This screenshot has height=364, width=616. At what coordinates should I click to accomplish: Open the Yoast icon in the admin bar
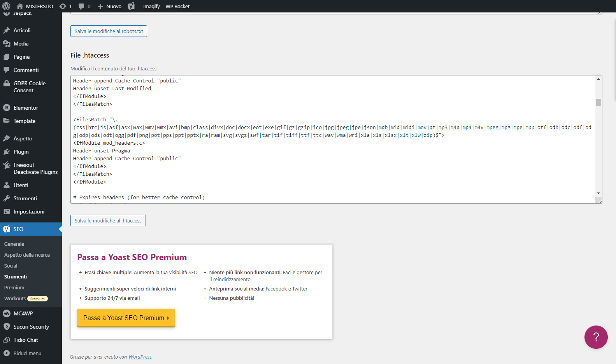click(x=131, y=6)
